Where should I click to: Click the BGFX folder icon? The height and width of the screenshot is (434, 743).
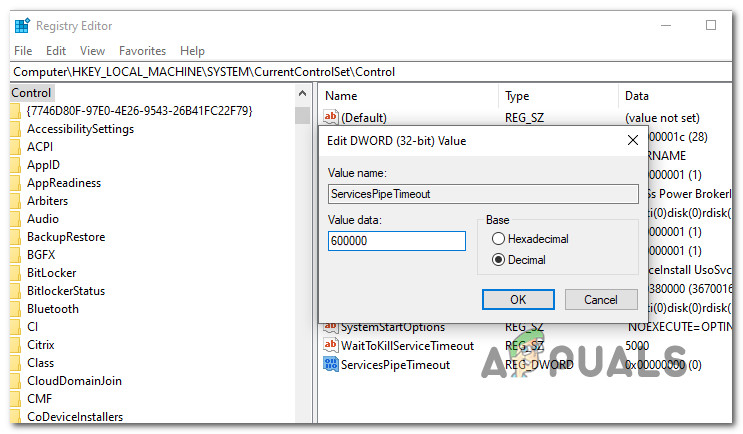point(15,255)
